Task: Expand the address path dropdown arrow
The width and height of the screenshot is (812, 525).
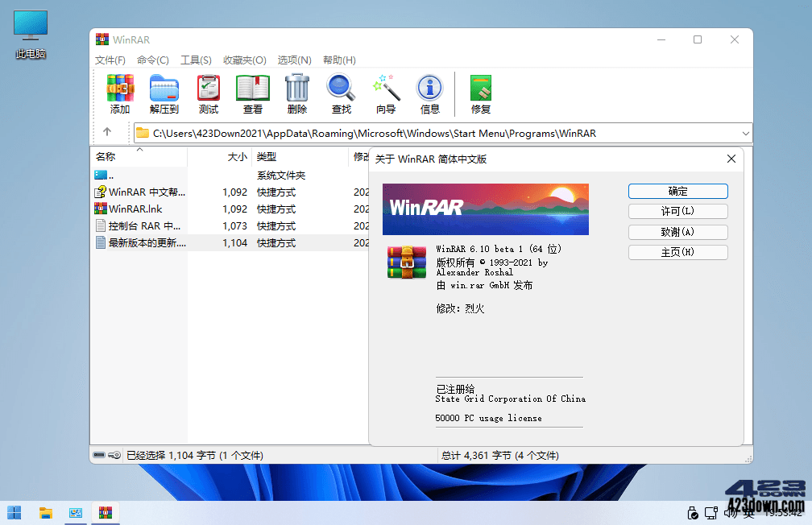Action: (745, 134)
